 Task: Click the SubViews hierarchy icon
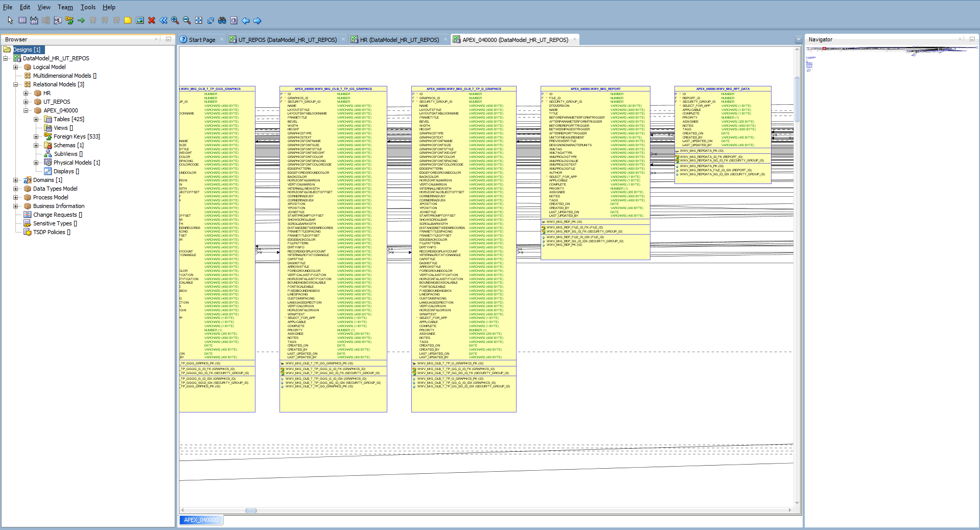click(48, 154)
